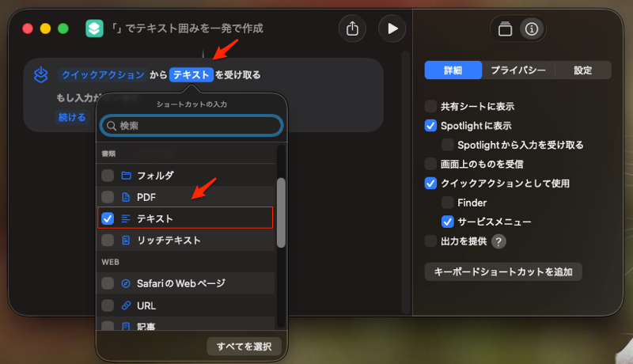Check the PDF checkbox
633x364 pixels.
pos(108,197)
